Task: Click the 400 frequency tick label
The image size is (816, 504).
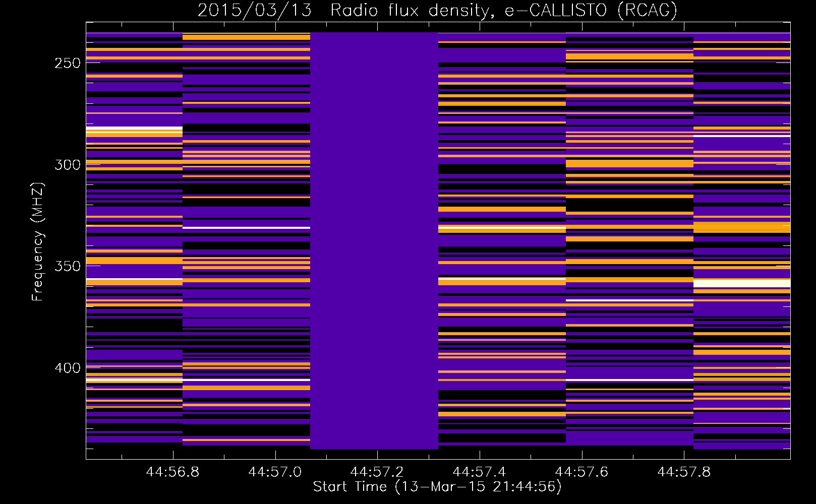Action: click(x=68, y=368)
